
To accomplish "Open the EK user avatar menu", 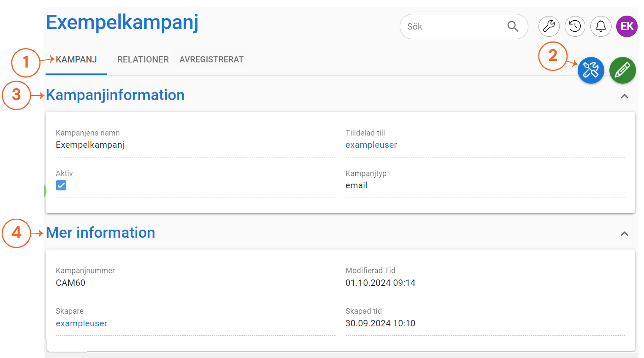I will [x=627, y=27].
